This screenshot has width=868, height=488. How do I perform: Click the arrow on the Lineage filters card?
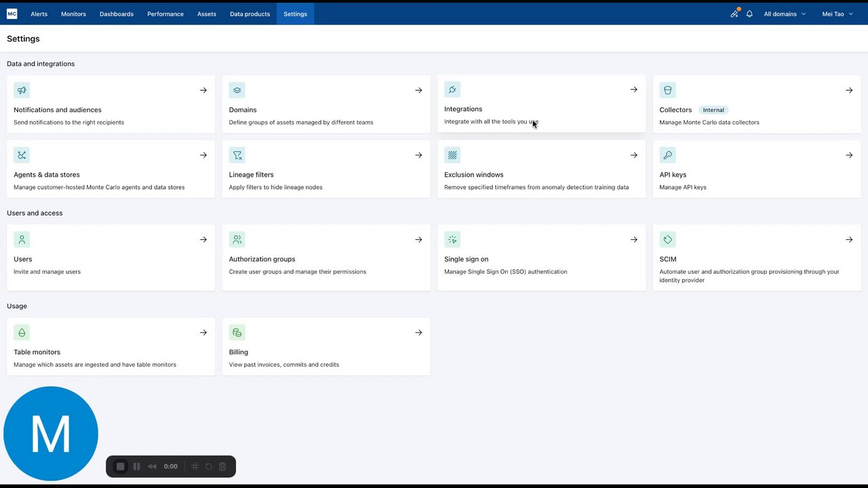point(418,155)
